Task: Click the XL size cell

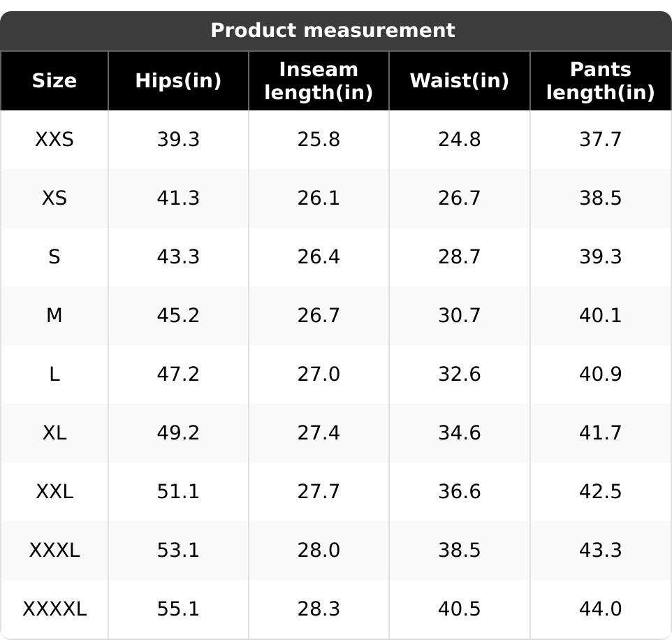Action: click(54, 433)
